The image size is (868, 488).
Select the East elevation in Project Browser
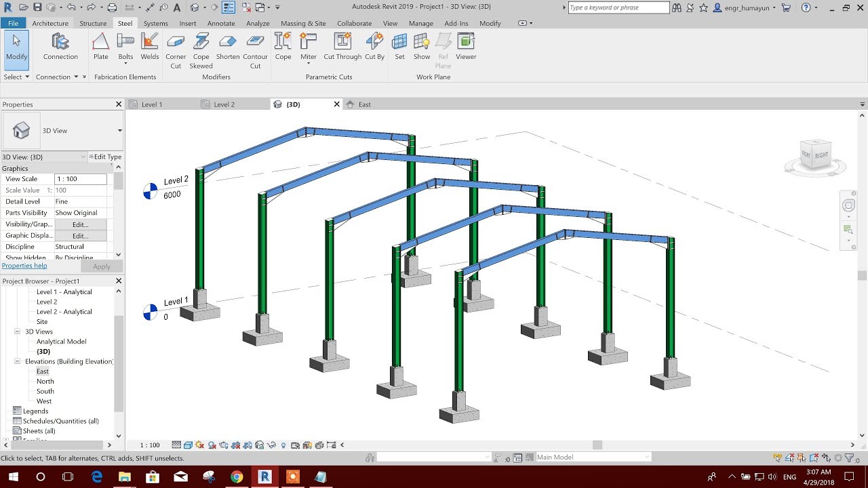pos(42,371)
